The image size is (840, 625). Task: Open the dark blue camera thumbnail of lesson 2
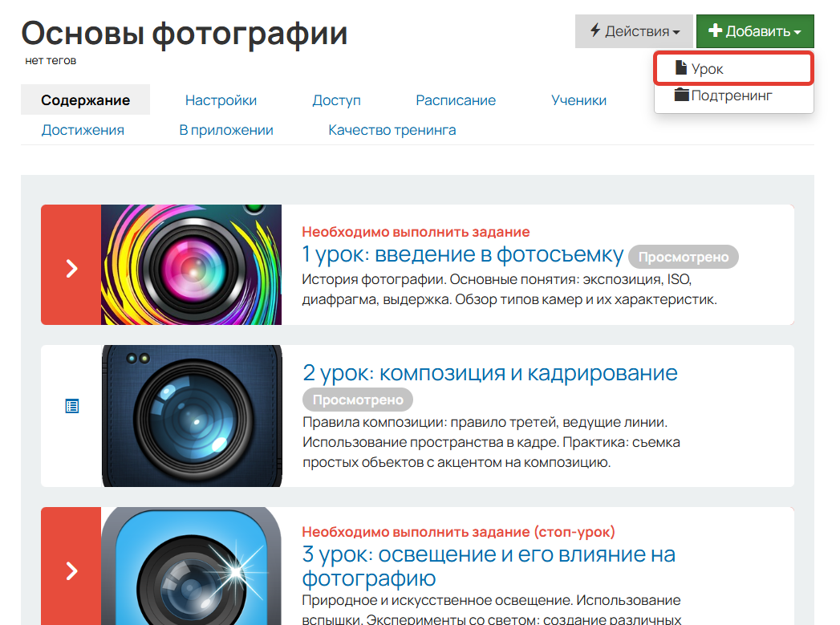coord(192,416)
